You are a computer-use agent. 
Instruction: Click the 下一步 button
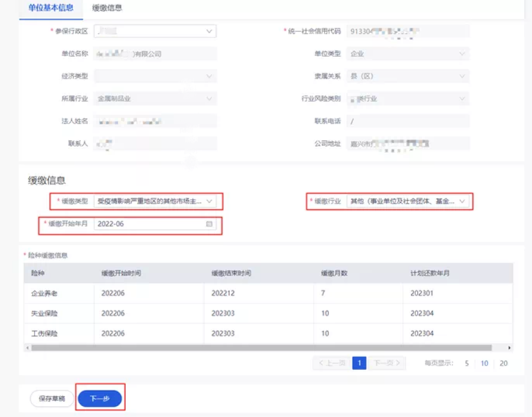100,398
